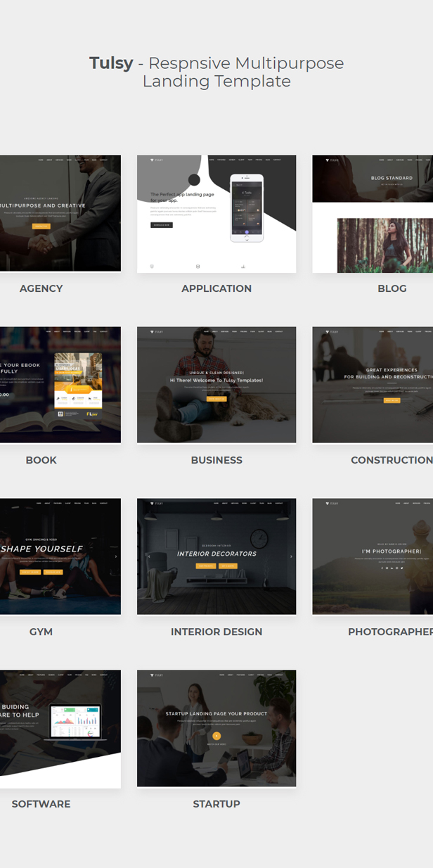Click the Tulsy logo in Application preview
The height and width of the screenshot is (868, 433).
point(156,160)
